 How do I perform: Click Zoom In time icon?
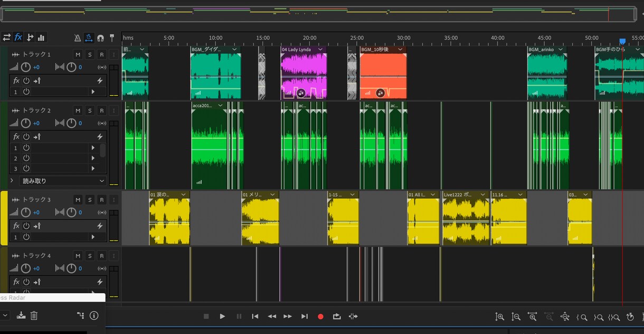point(533,317)
